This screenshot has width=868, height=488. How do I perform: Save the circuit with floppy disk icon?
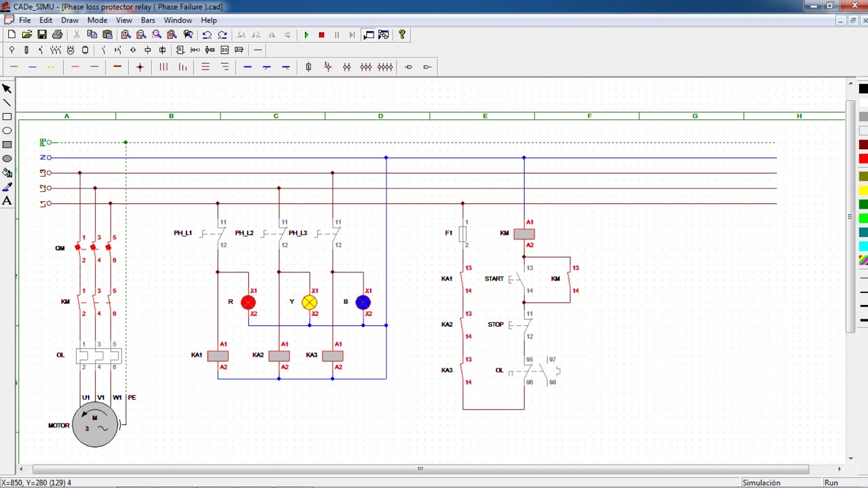click(x=42, y=35)
